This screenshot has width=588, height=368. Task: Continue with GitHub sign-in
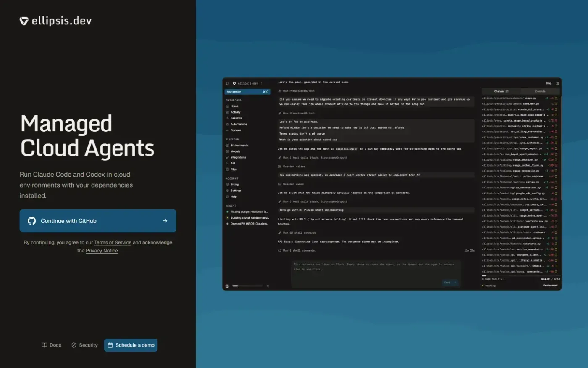98,221
